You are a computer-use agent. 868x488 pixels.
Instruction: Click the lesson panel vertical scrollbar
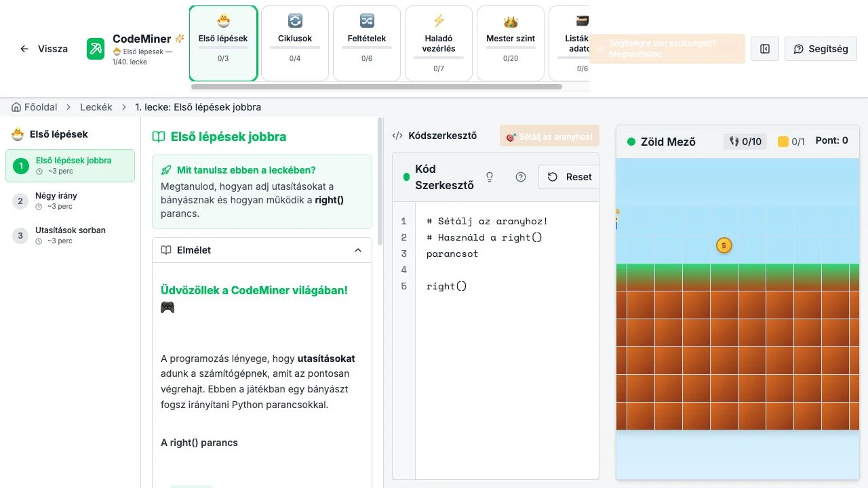click(380, 182)
